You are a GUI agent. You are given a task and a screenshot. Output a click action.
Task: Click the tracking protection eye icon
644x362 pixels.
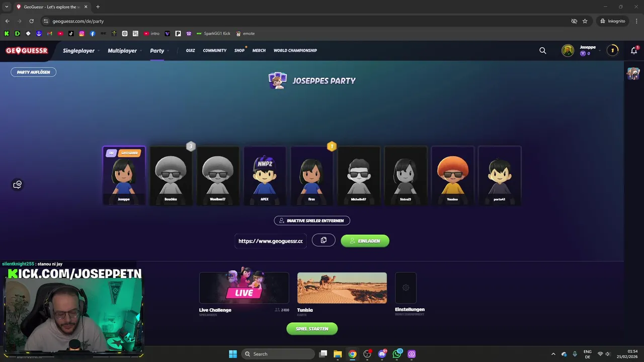tap(574, 21)
